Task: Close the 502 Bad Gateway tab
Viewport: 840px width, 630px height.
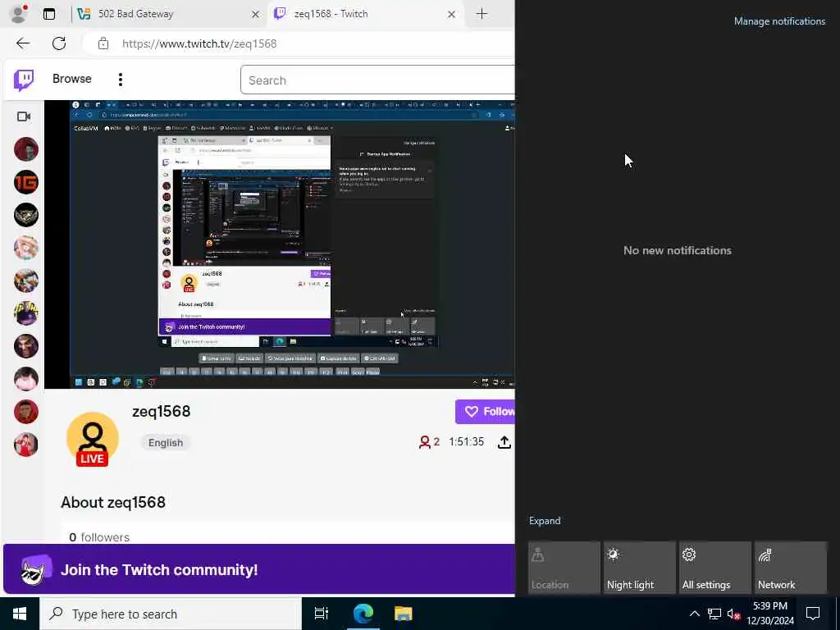Action: point(256,15)
